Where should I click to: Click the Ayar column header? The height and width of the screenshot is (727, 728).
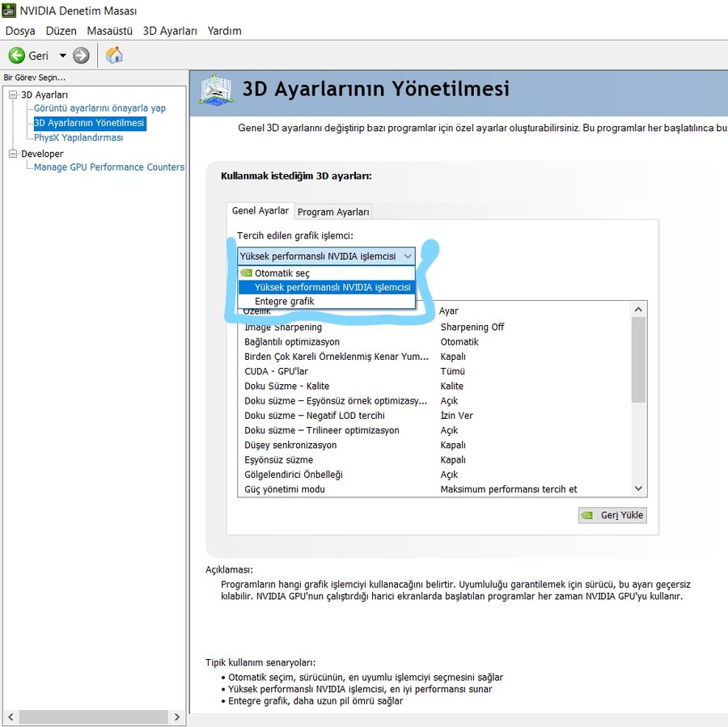pos(448,311)
